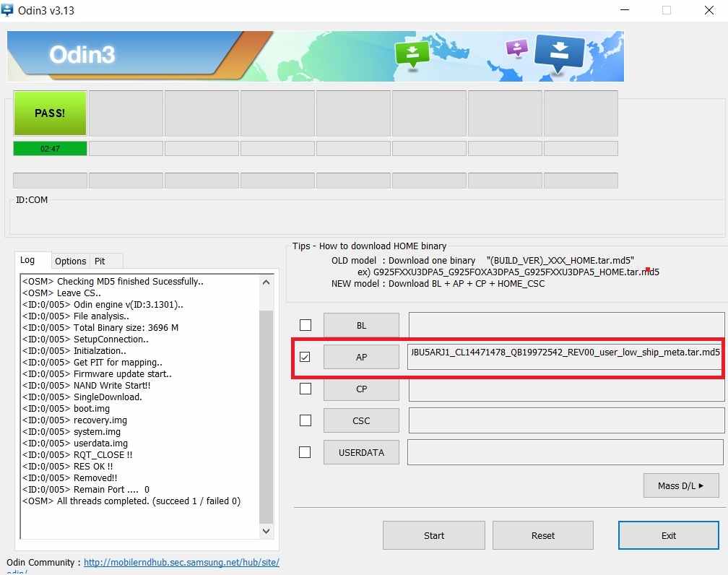Screen dimensions: 728x575
Task: Open the Odin Community samsung.net link
Action: 181,562
